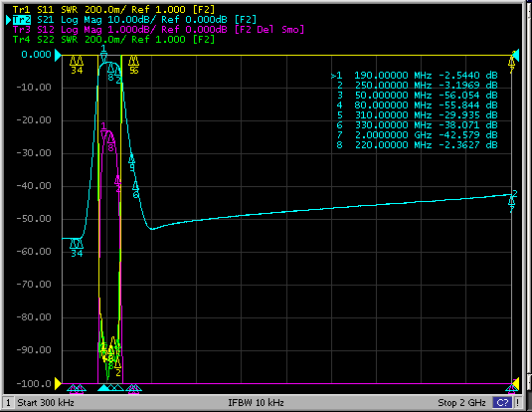Select marker 1 row at 190 MHz
This screenshot has height=412, width=532.
[415, 75]
